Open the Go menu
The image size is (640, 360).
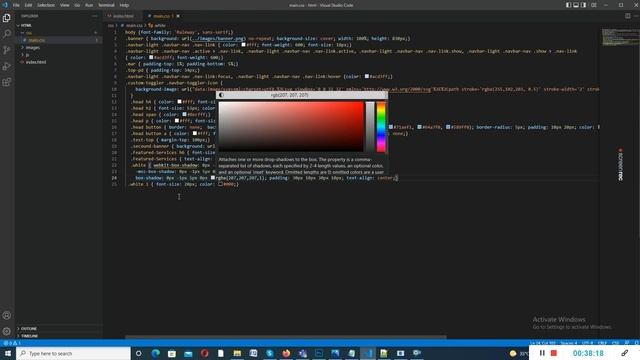[77, 5]
